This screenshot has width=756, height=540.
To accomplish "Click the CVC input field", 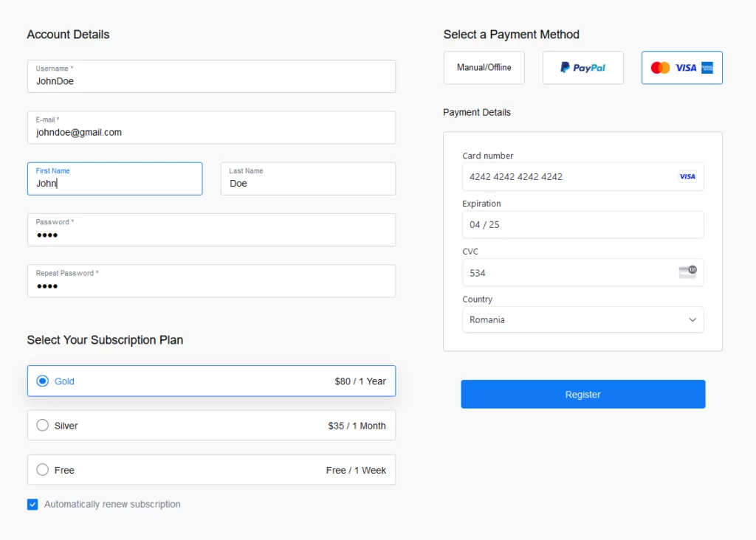I will [583, 273].
